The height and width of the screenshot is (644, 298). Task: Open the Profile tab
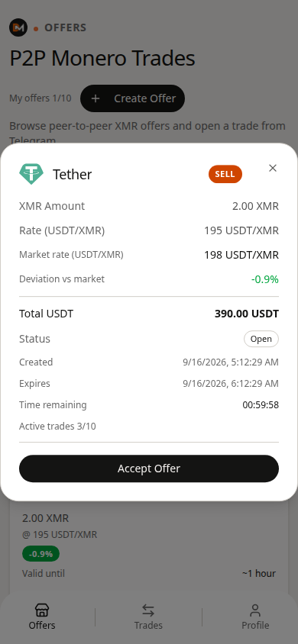pos(255,617)
